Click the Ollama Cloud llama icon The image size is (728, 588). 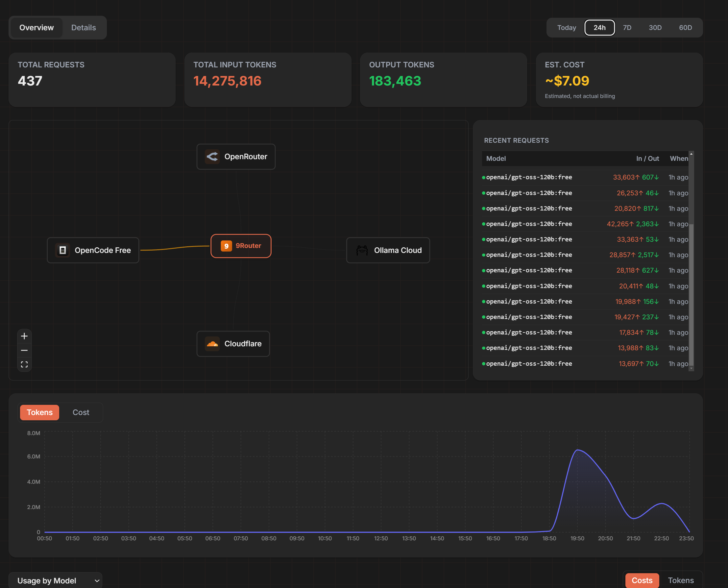(362, 250)
